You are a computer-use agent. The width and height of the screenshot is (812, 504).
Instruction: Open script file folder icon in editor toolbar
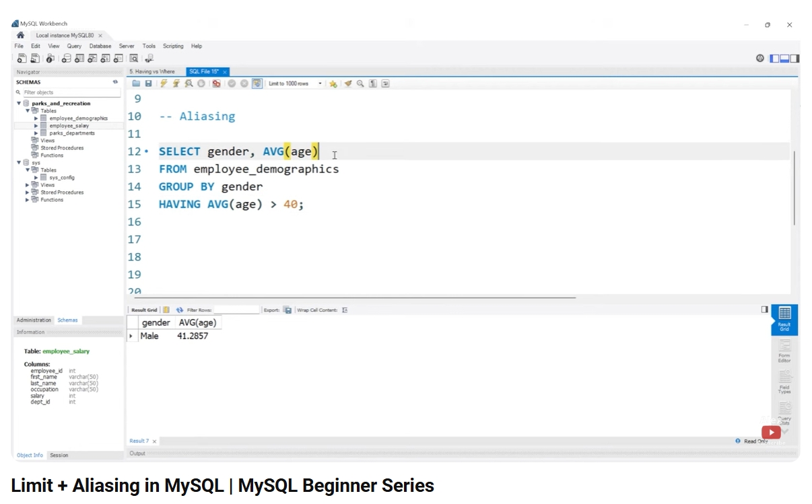point(136,83)
